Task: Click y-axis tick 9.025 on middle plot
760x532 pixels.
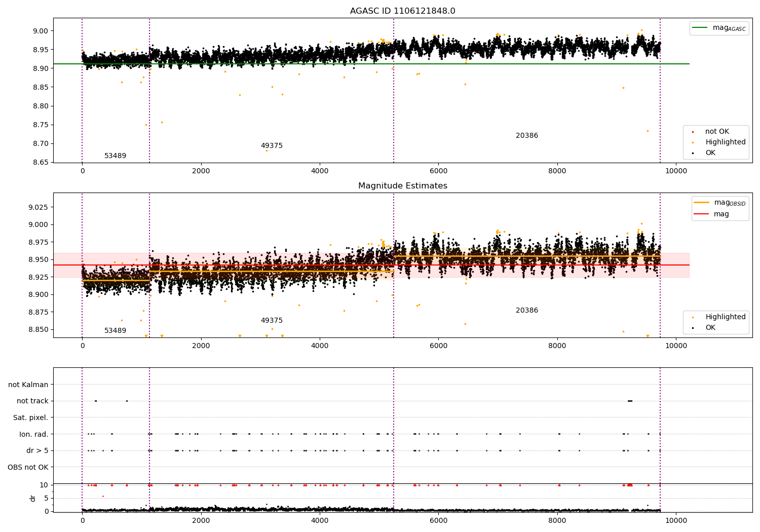Action: pos(39,207)
